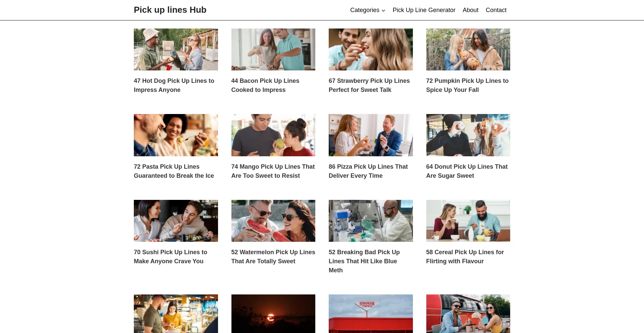Select the Donut pick up lines image
The width and height of the screenshot is (644, 333).
tap(468, 135)
